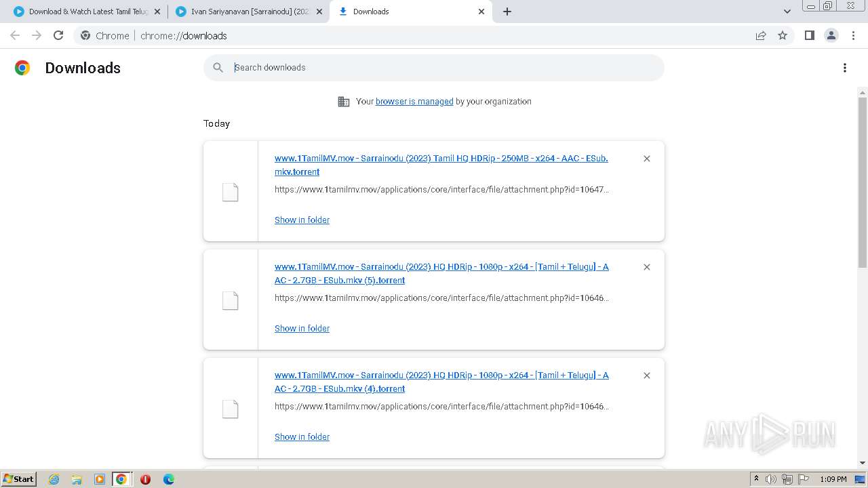Click the 1:09 PM system clock
The image size is (868, 488).
(x=833, y=479)
